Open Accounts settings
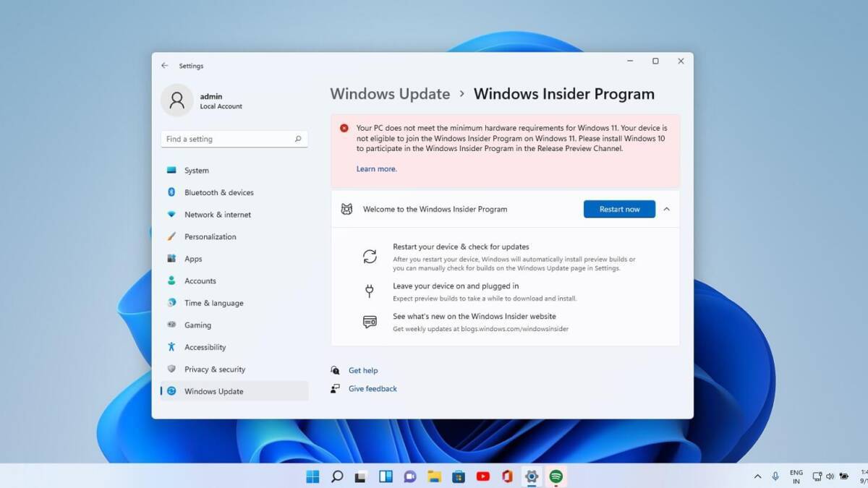Image resolution: width=868 pixels, height=488 pixels. pos(234,281)
